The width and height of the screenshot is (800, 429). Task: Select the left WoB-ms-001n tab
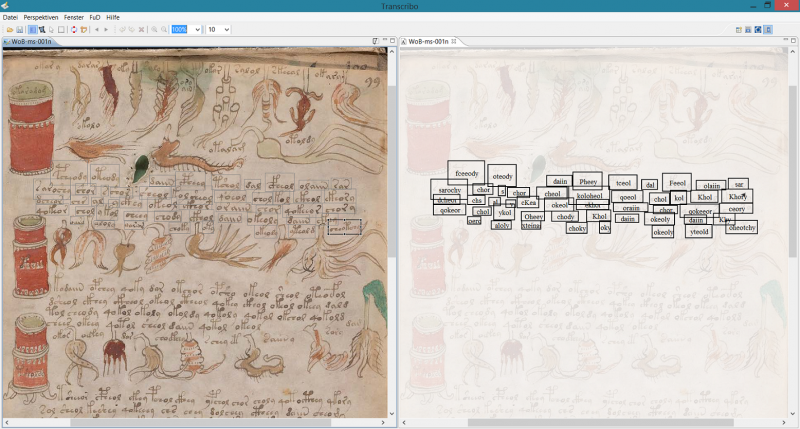tap(31, 41)
